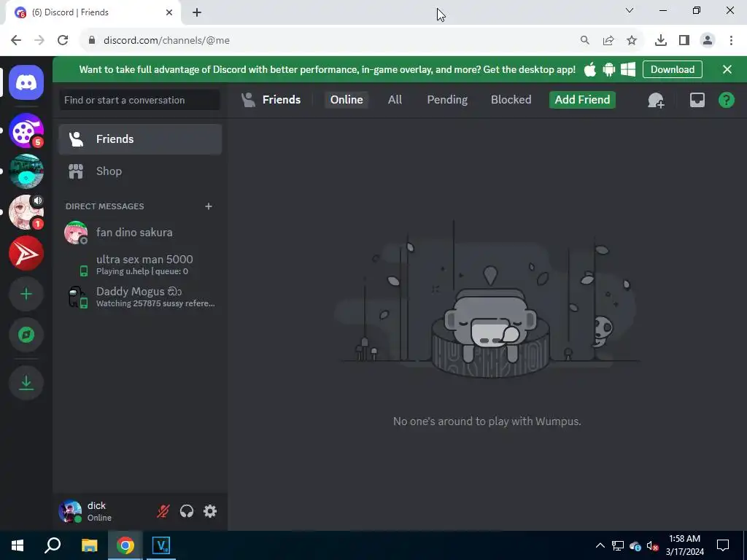Open DM with fan dino sakura
Screen dimensions: 747x560
[x=141, y=233]
